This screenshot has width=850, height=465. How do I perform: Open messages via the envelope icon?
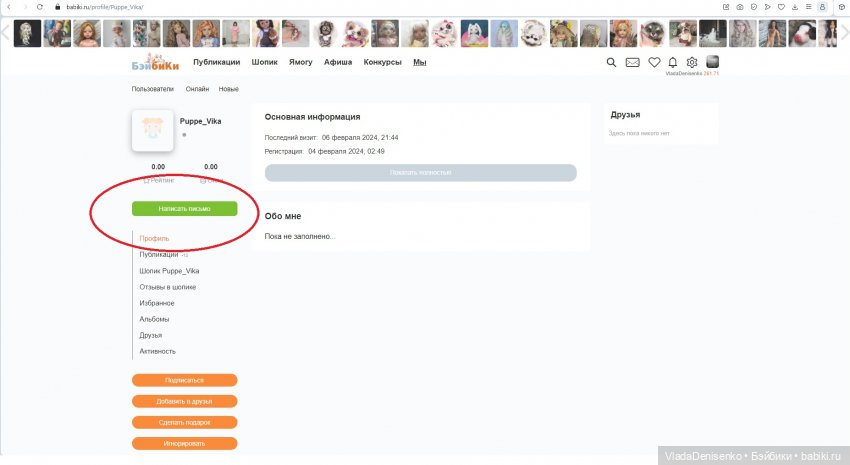coord(633,62)
